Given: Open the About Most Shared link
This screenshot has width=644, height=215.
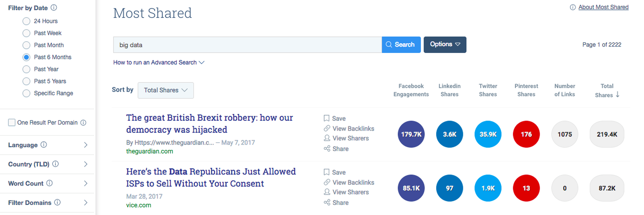Looking at the screenshot, I should click(603, 7).
